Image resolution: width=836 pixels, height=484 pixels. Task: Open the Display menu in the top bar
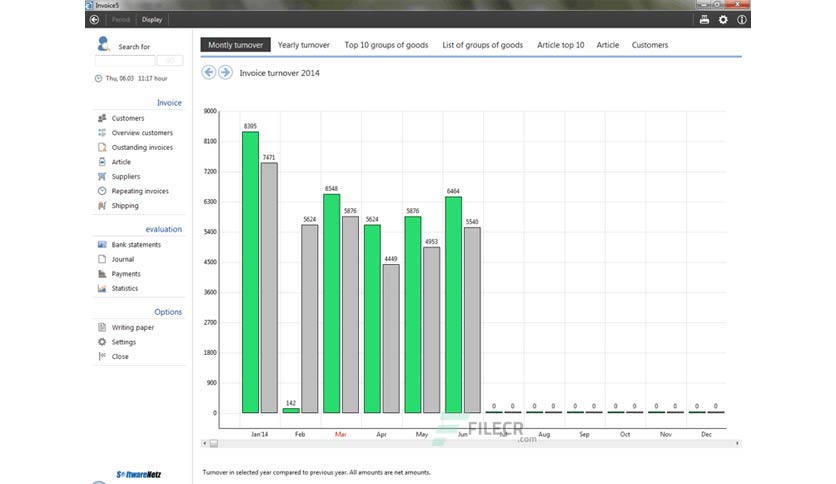coord(151,20)
